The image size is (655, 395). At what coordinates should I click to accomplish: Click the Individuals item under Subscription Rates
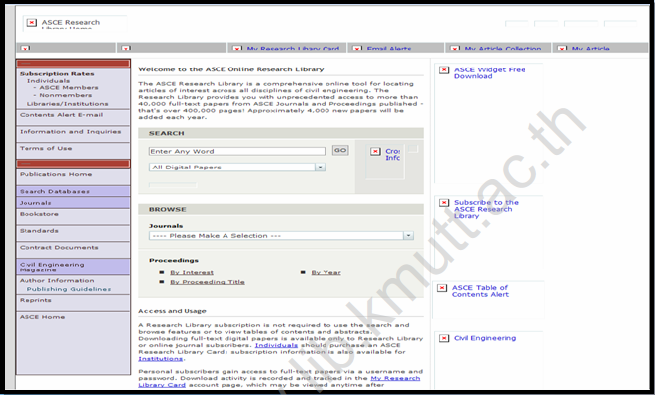tap(48, 81)
